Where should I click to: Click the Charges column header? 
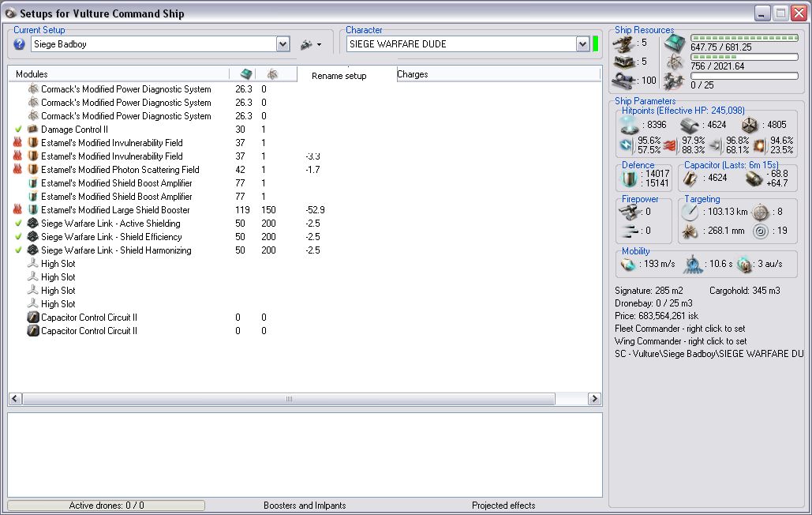click(x=413, y=74)
